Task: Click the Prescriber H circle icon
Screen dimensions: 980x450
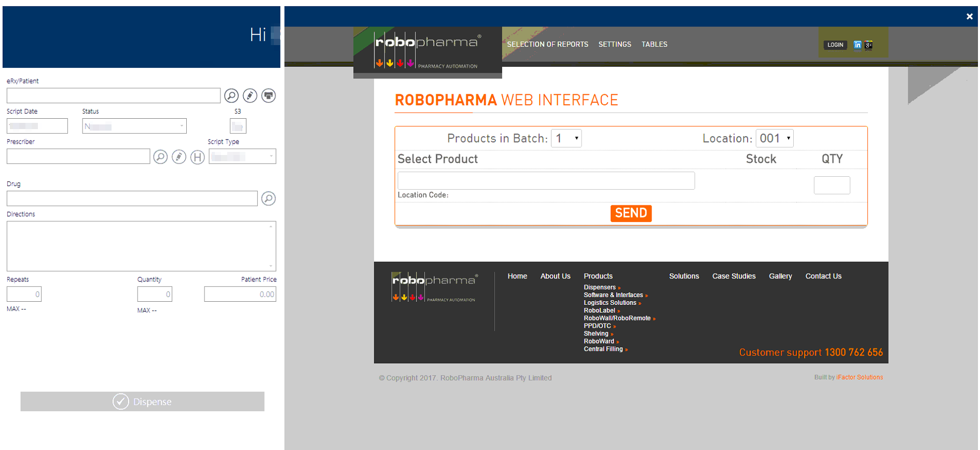Action: click(198, 157)
